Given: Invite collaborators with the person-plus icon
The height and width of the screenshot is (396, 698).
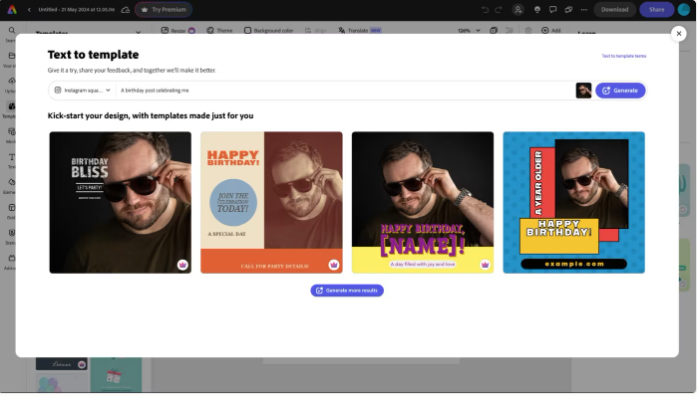Looking at the screenshot, I should [518, 9].
